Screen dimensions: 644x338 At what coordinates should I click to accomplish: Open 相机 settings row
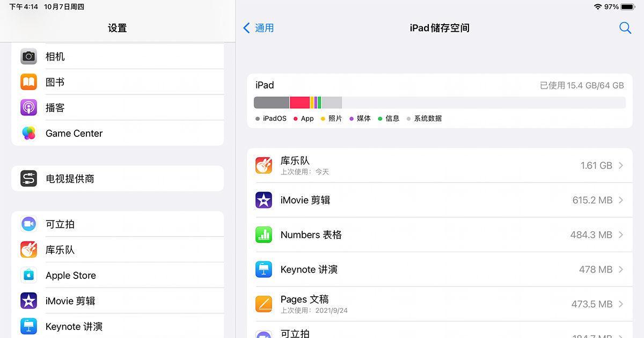[118, 56]
